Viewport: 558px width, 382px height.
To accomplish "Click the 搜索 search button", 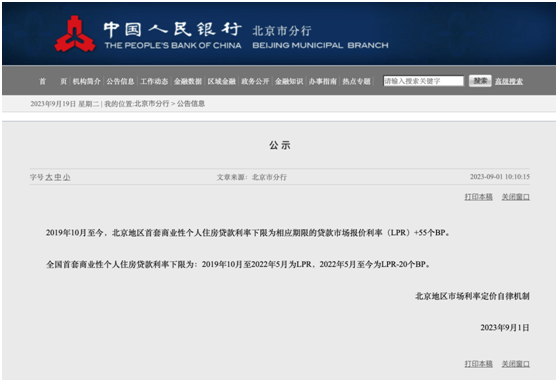I will pos(480,81).
